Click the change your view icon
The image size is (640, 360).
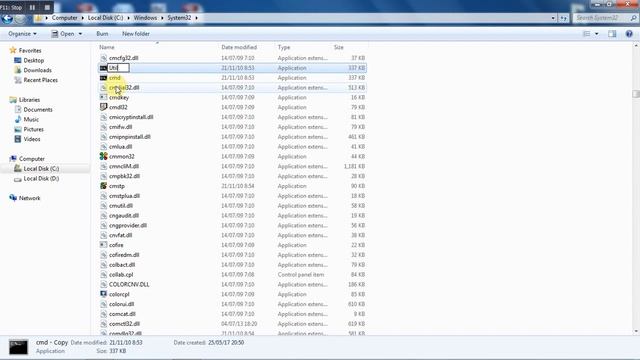[x=587, y=34]
